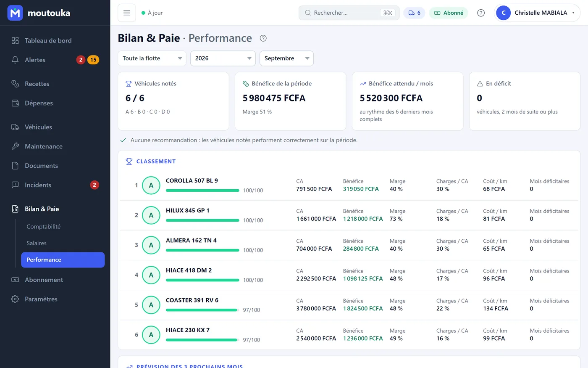Click the grade A badge for COROLLA 507 BL 9
Screen dimensions: 588x368
(151, 185)
